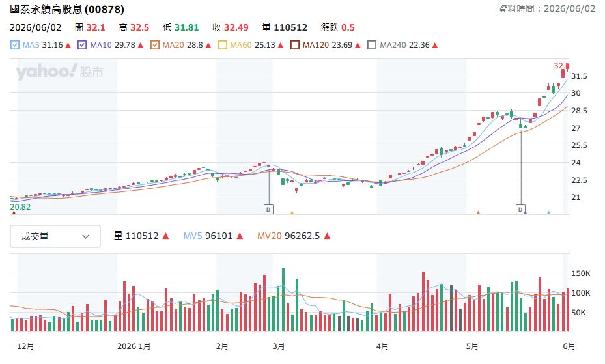Uncheck the MA10 moving average checkbox
Viewport: 605px width, 364px height.
[82, 45]
